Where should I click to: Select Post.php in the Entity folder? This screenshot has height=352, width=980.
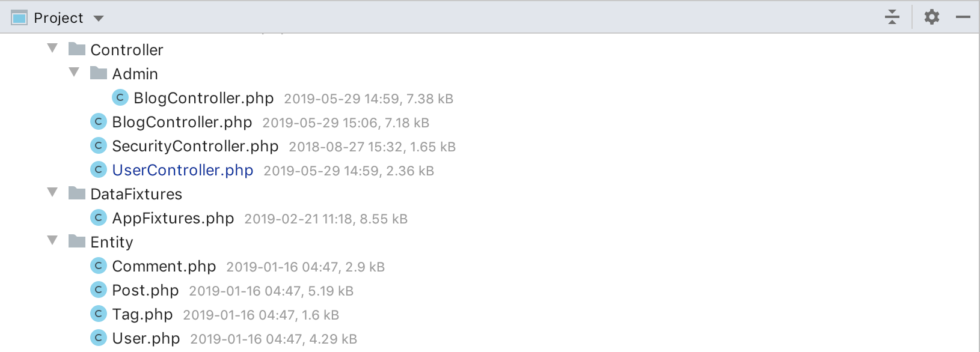(145, 290)
